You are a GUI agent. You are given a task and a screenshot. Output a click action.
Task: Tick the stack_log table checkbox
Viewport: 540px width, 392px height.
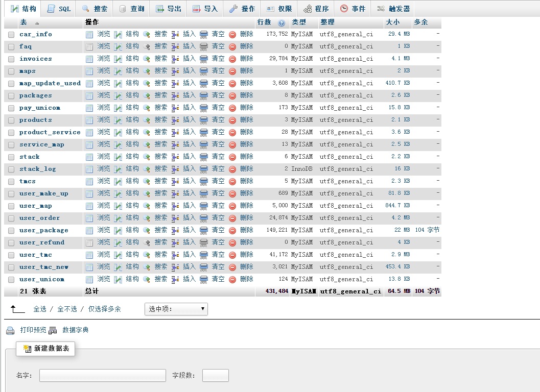(x=11, y=169)
